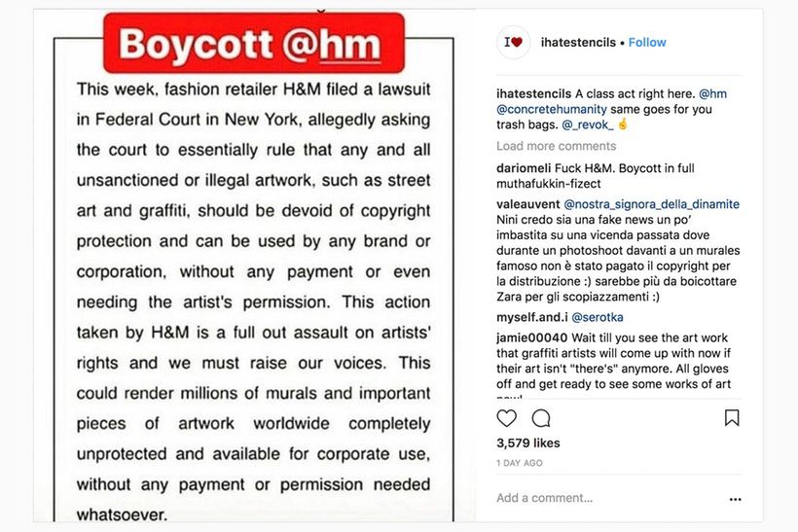Follow the ihatestencils account
The width and height of the screenshot is (798, 532).
pos(647,43)
